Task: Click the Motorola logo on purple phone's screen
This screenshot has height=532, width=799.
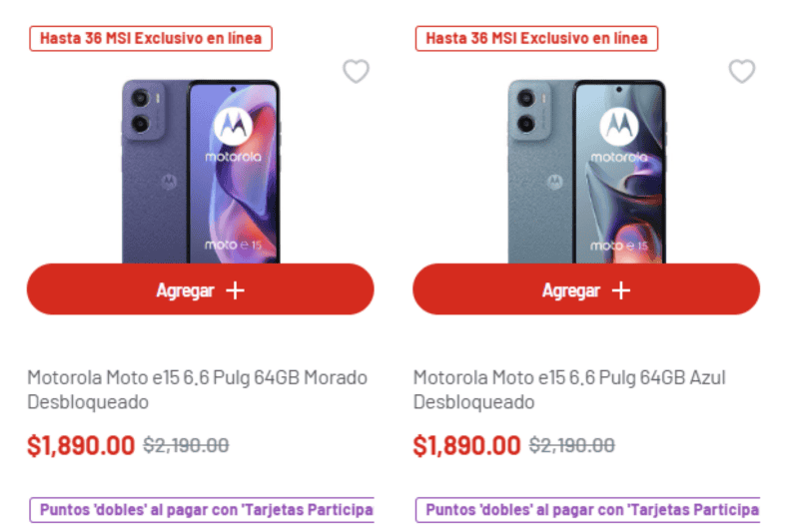Action: click(234, 128)
